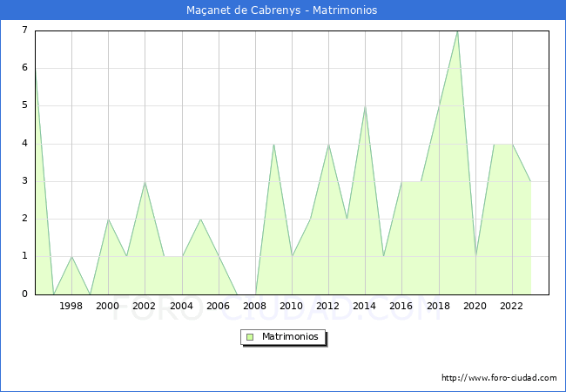Viewport: 566px width, 392px height.
Task: Select the 2008 x-axis label
Action: point(254,306)
